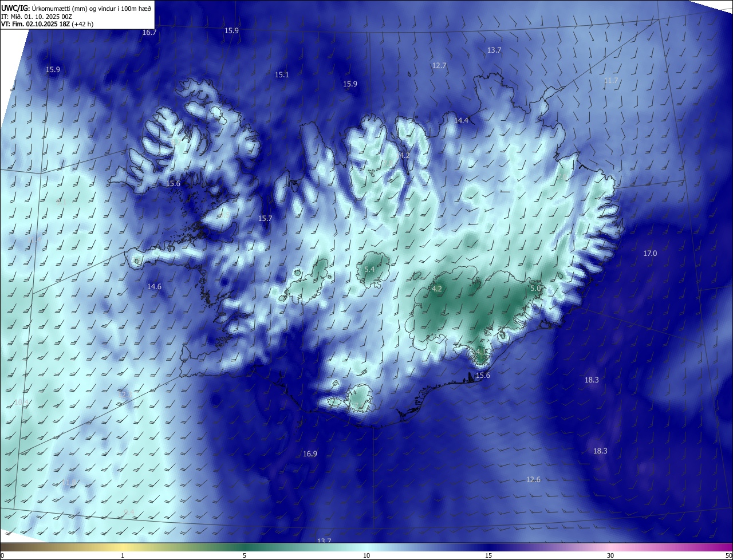
Task: Select the 15.1 value label
Action: point(282,75)
